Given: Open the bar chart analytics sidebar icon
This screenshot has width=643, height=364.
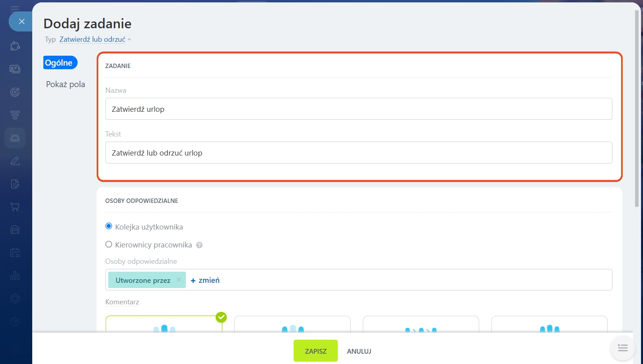Looking at the screenshot, I should [15, 276].
